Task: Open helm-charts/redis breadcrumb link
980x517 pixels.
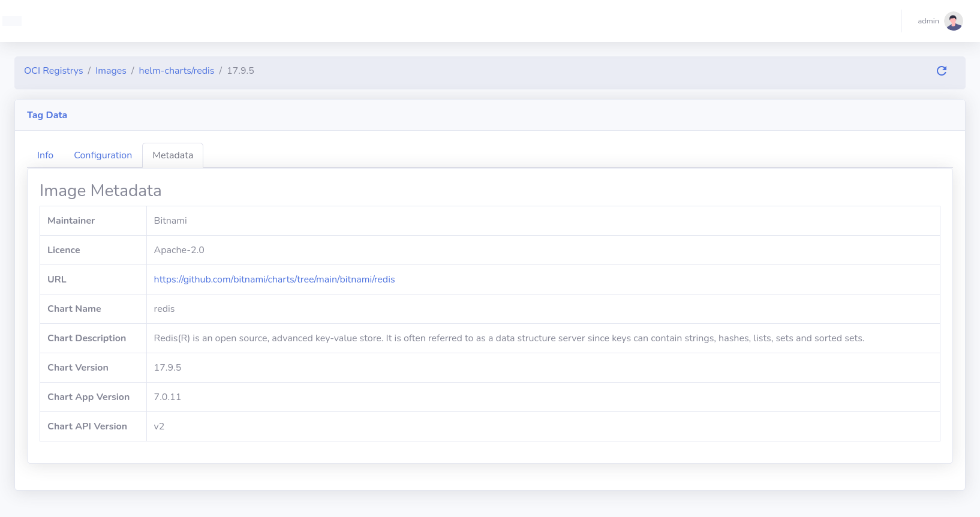Action: coord(176,71)
